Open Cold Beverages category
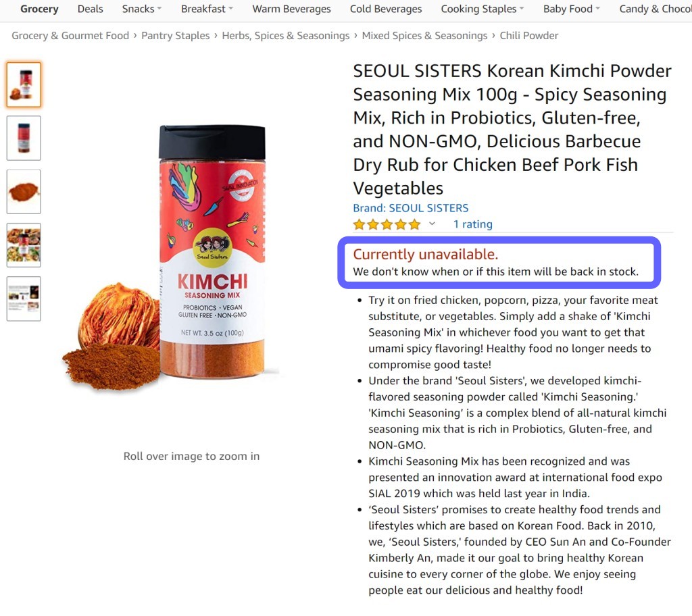The width and height of the screenshot is (692, 616). pos(386,9)
